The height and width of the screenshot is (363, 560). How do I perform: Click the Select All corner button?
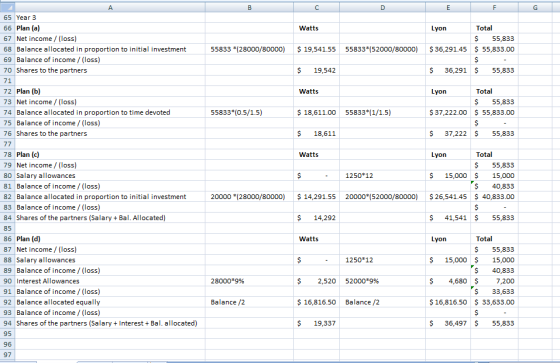coord(7,7)
